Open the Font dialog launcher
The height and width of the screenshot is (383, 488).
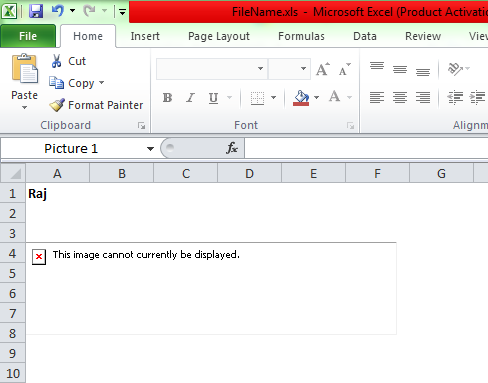pos(350,125)
